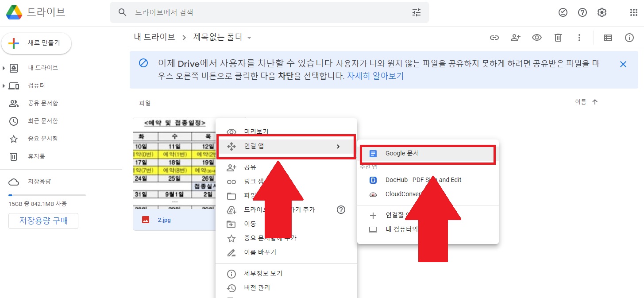The image size is (644, 298).
Task: Click the share person-add toolbar icon
Action: point(516,38)
